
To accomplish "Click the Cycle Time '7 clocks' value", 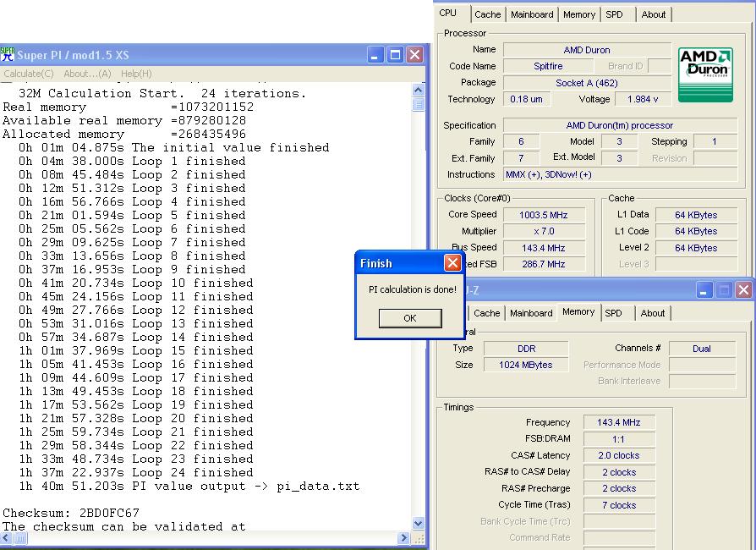I will [619, 505].
